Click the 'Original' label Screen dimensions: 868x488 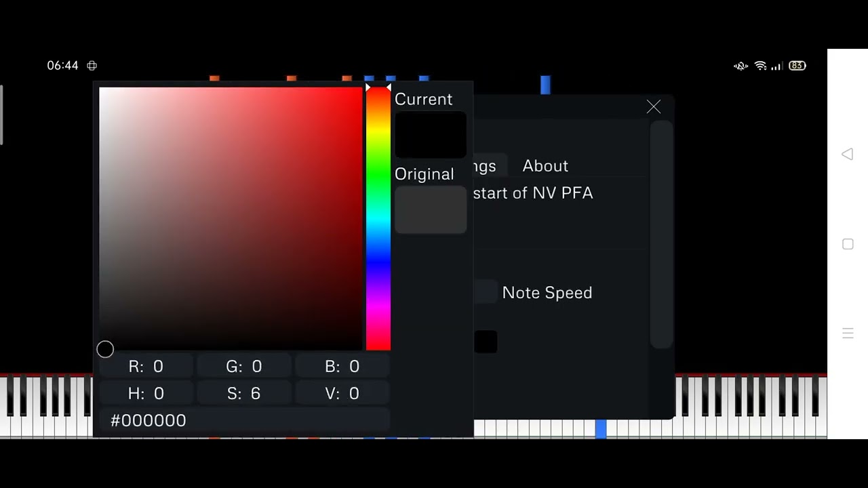[x=425, y=174]
